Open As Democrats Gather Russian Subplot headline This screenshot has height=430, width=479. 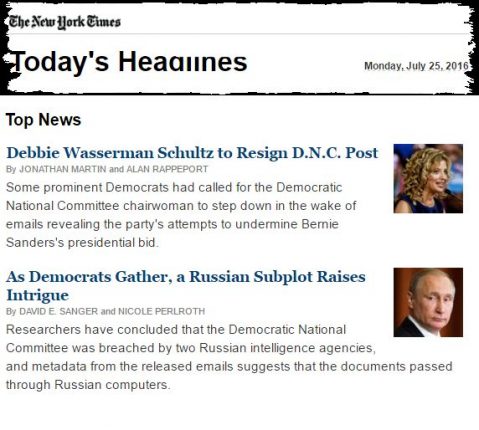tap(186, 286)
